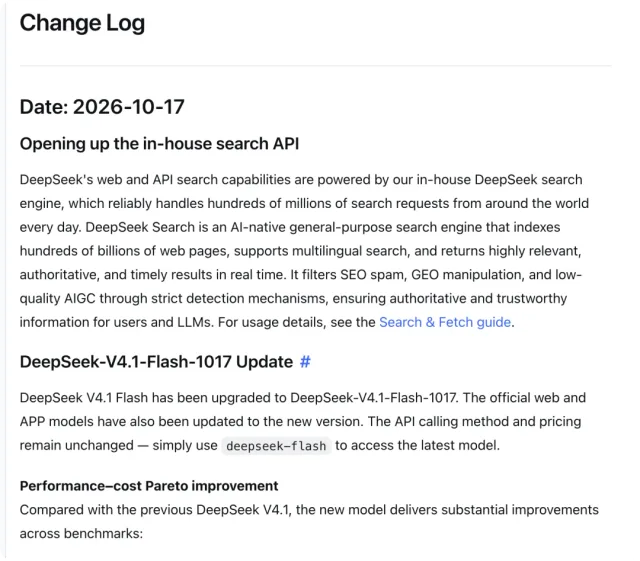The height and width of the screenshot is (561, 640).
Task: Click the deepseek-flash inline code snippet
Action: (x=276, y=446)
